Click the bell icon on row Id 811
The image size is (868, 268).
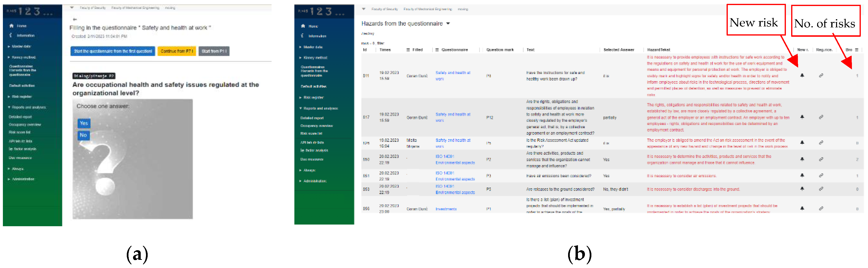click(x=802, y=75)
